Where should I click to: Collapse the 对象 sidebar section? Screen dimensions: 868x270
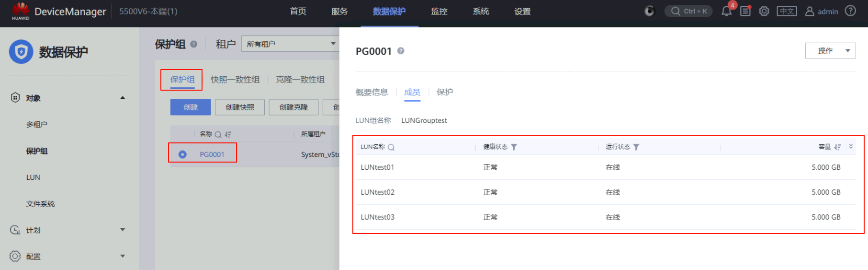(x=123, y=98)
